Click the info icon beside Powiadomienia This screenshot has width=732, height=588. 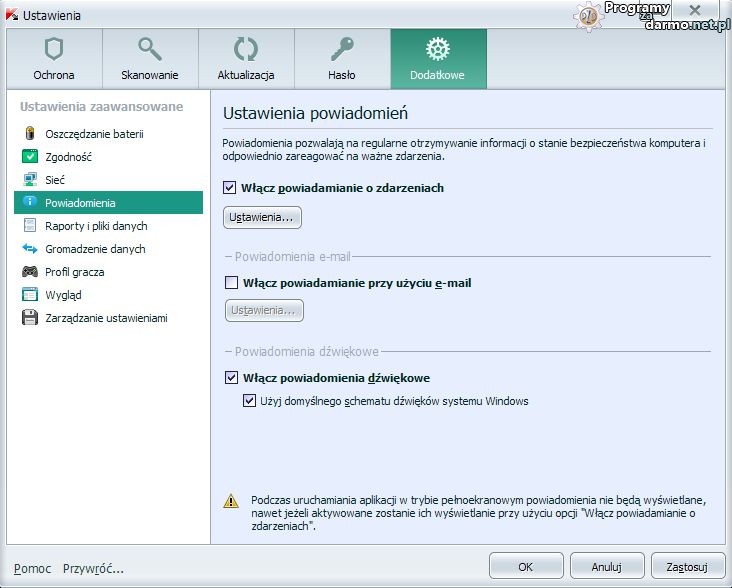(x=30, y=202)
